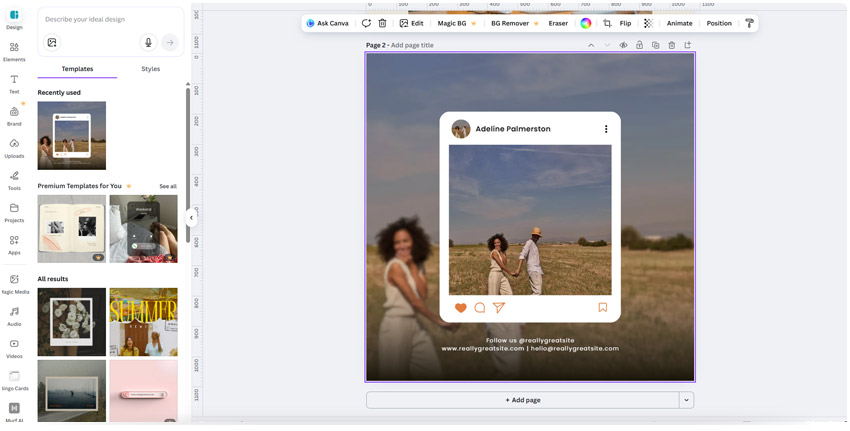Click the copy style paint roller icon

click(749, 23)
